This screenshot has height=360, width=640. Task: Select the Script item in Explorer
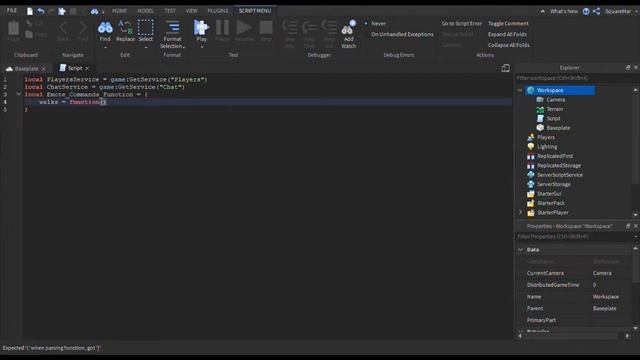click(x=553, y=118)
